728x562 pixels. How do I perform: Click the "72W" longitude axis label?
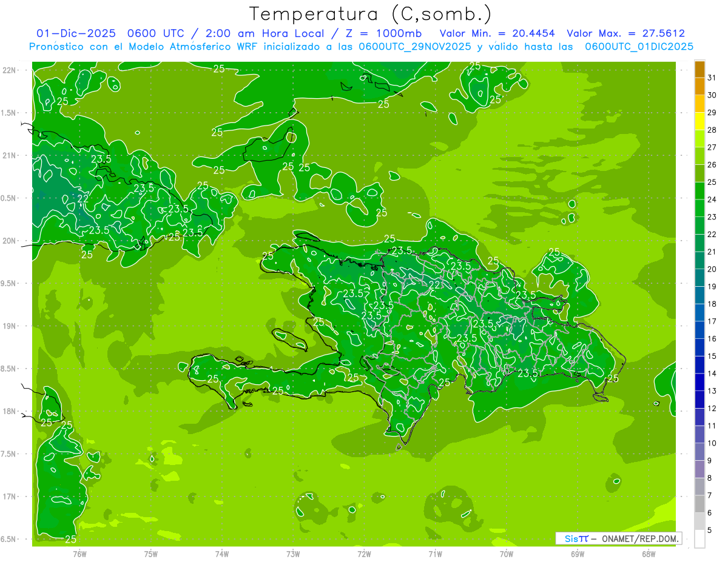coord(364,554)
